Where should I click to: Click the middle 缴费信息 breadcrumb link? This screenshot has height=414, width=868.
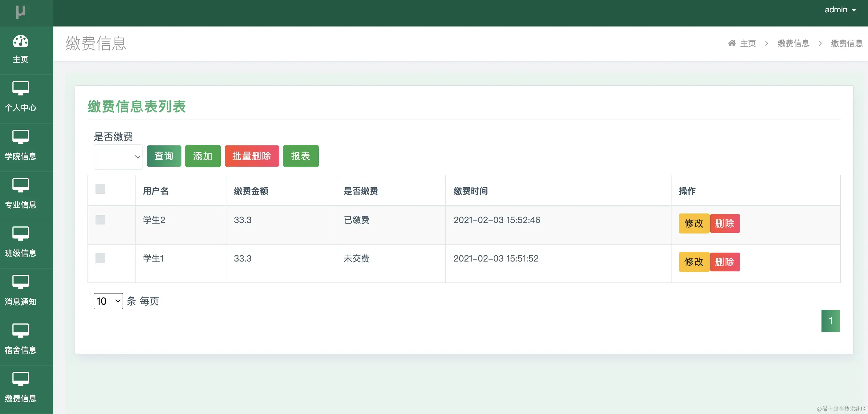pyautogui.click(x=793, y=43)
